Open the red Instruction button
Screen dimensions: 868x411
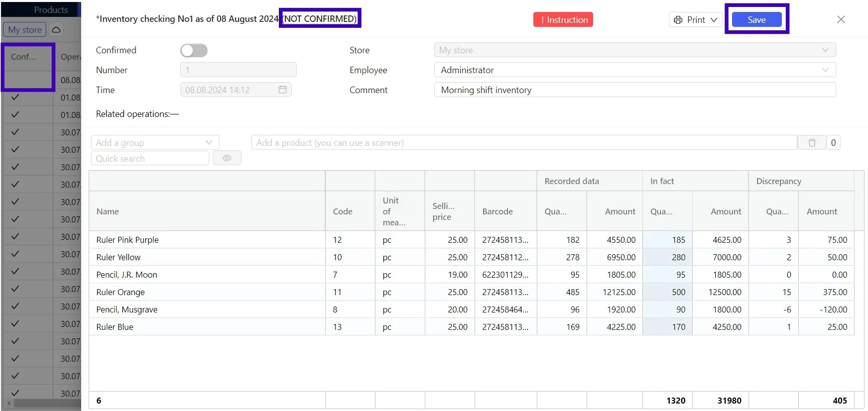(563, 20)
